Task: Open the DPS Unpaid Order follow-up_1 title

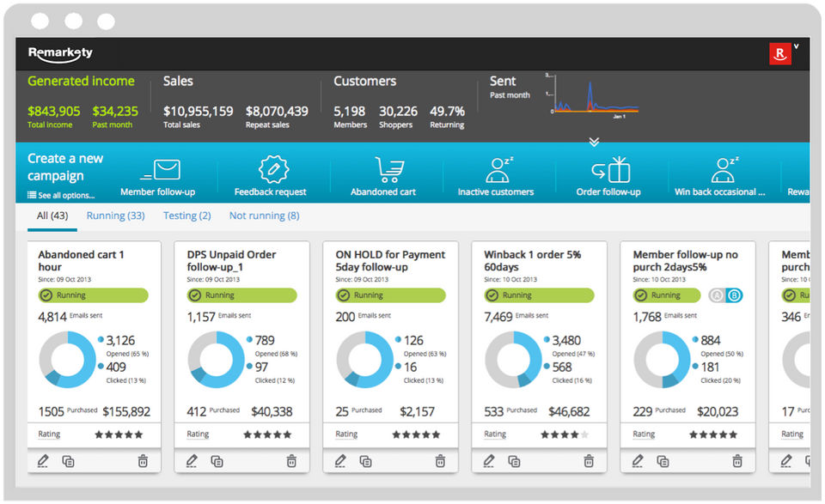Action: pos(231,261)
